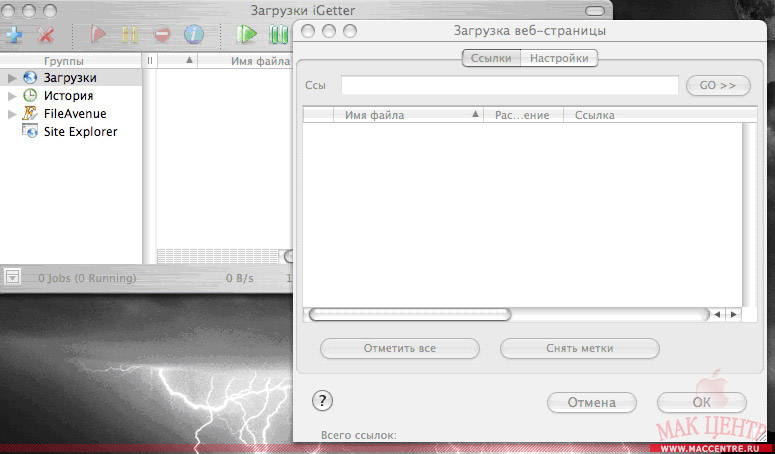
Task: Click the status bar drawer icon in iGetter
Action: pos(12,277)
